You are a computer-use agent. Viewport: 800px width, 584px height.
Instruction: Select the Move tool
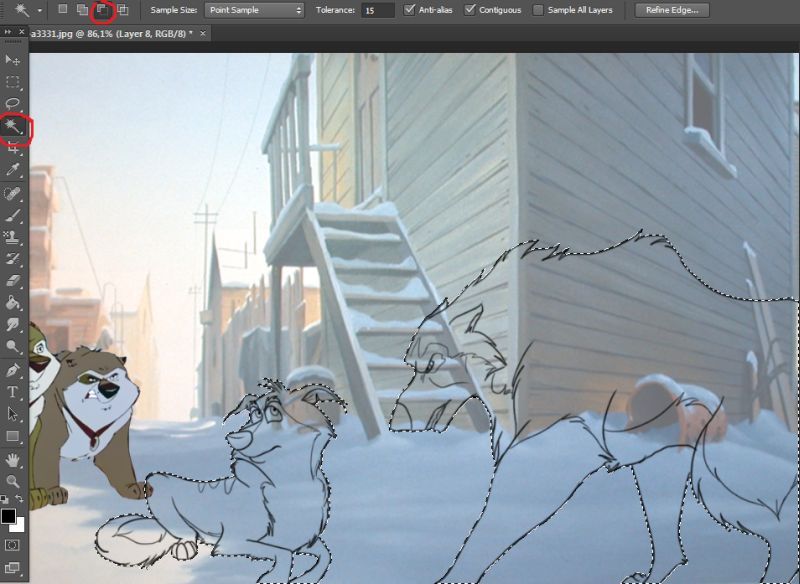pos(12,60)
